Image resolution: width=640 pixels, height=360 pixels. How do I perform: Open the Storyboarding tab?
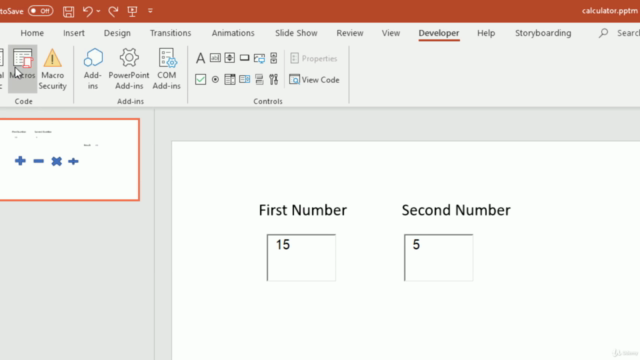(543, 33)
